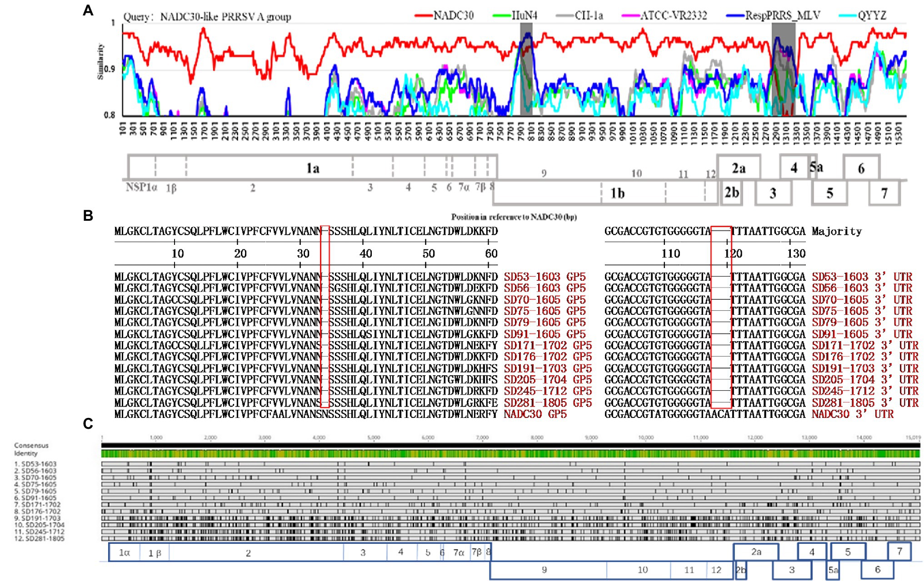The width and height of the screenshot is (924, 581).
Task: Select the CH-1a legend label
Action: pyautogui.click(x=589, y=15)
